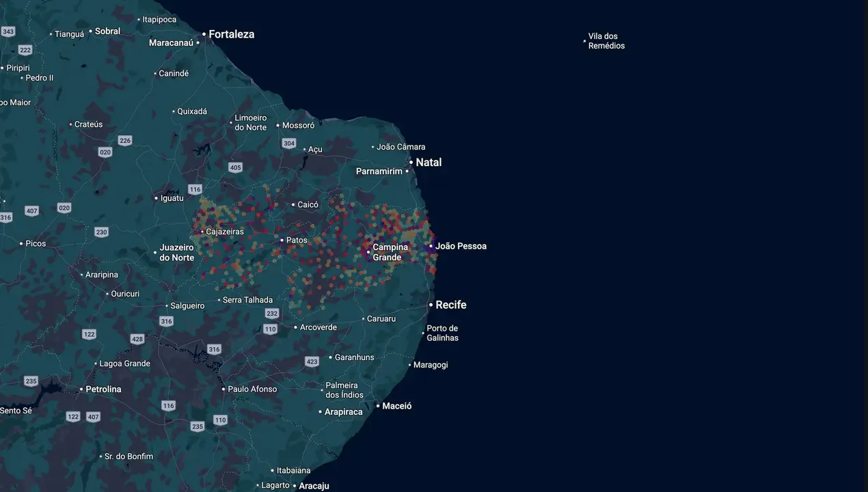Click the 230 highway shield

point(101,232)
